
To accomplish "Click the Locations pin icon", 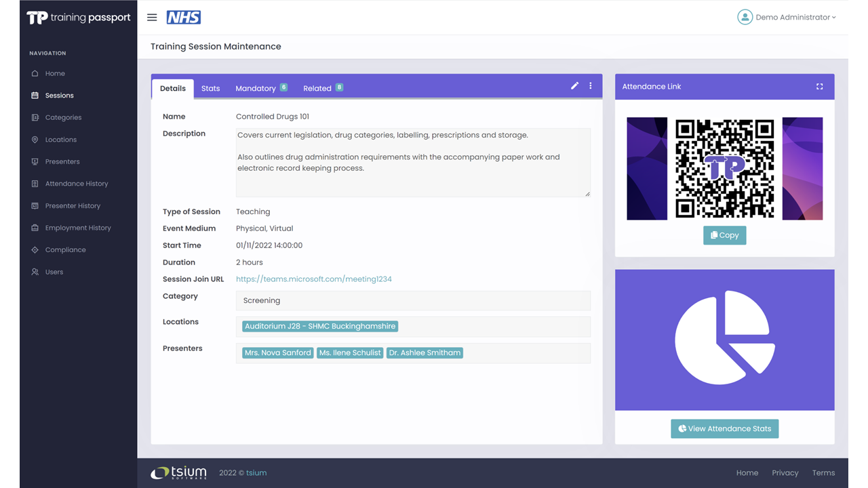I will point(35,140).
